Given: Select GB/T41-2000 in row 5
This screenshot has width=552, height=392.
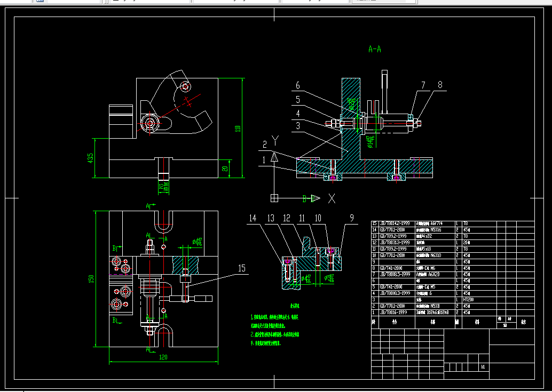Looking at the screenshot, I should coord(391,287).
